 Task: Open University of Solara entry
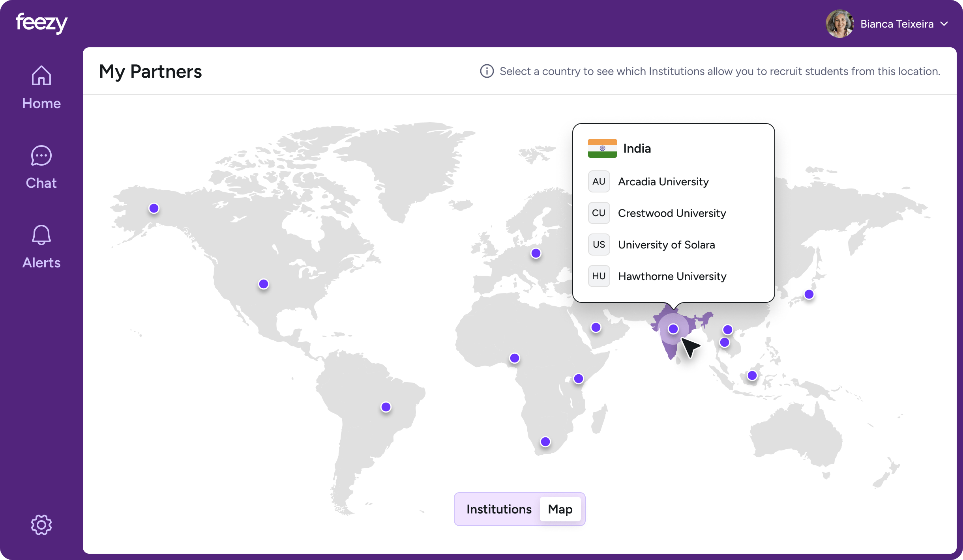point(666,245)
